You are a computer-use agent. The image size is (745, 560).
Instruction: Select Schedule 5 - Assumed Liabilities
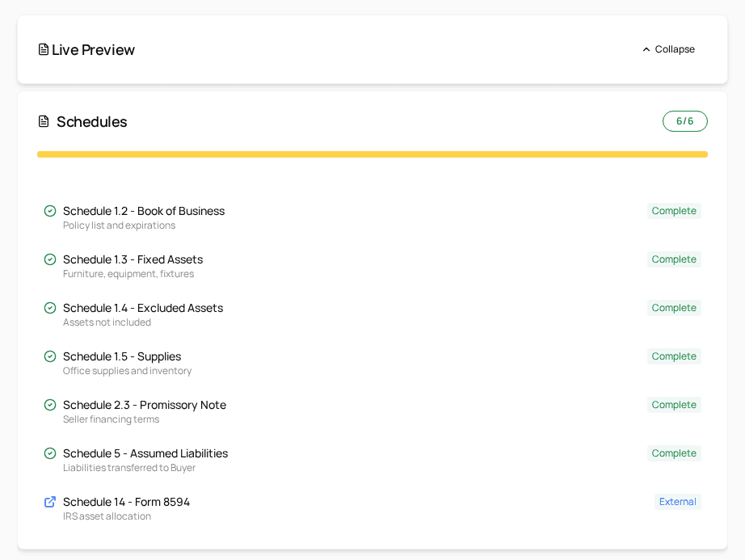pyautogui.click(x=145, y=453)
